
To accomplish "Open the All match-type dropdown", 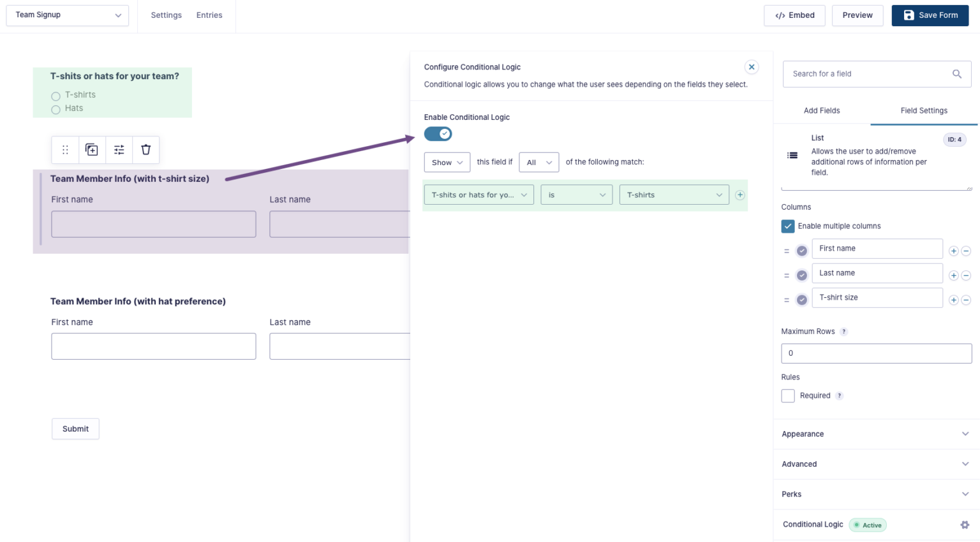I will click(538, 163).
